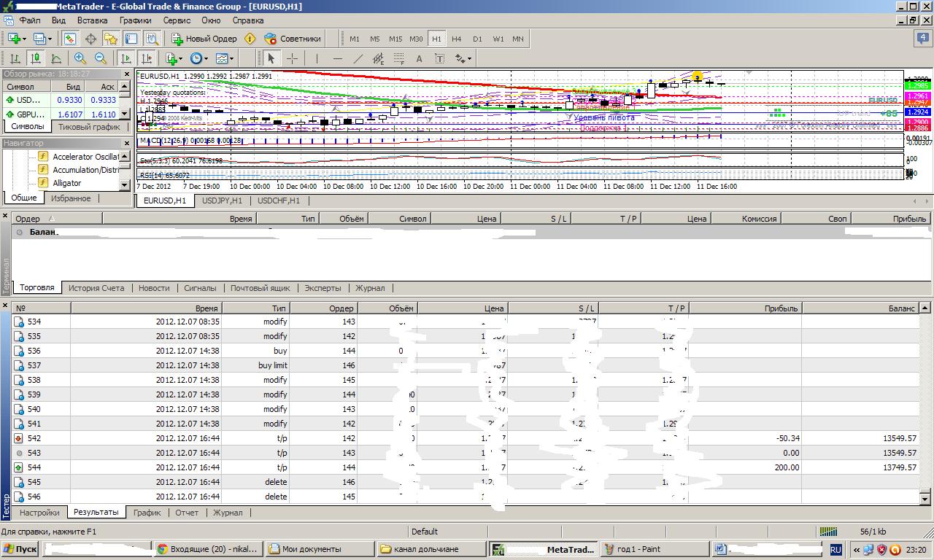Viewport: 934px width, 560px height.
Task: Switch chart to M15 timeframe
Action: coord(395,39)
